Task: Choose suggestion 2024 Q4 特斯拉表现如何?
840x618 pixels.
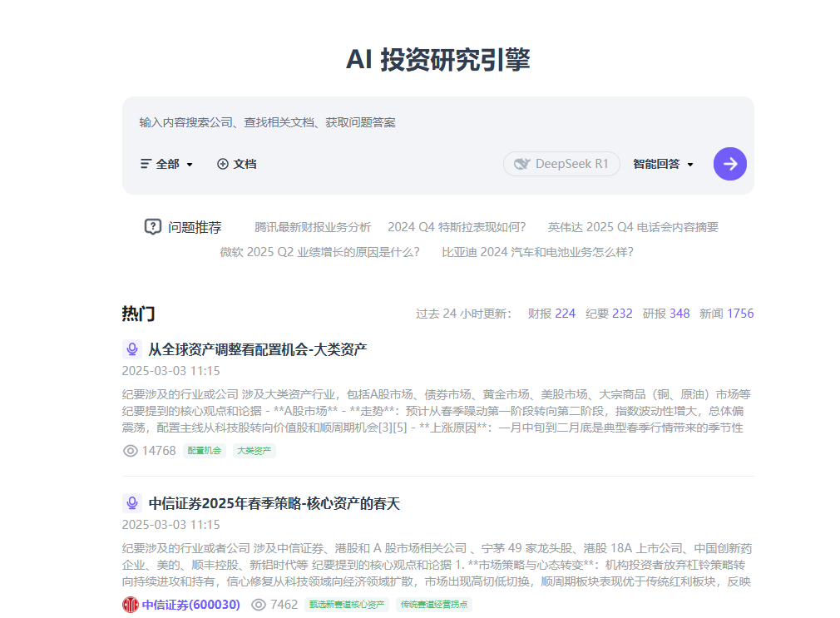Action: (457, 227)
